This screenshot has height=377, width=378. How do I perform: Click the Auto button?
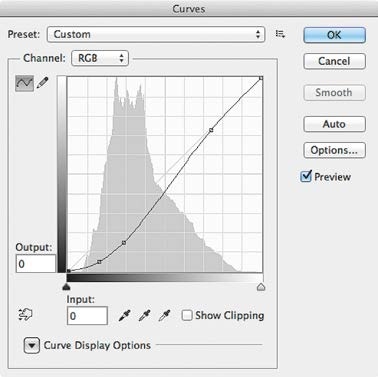(x=334, y=124)
